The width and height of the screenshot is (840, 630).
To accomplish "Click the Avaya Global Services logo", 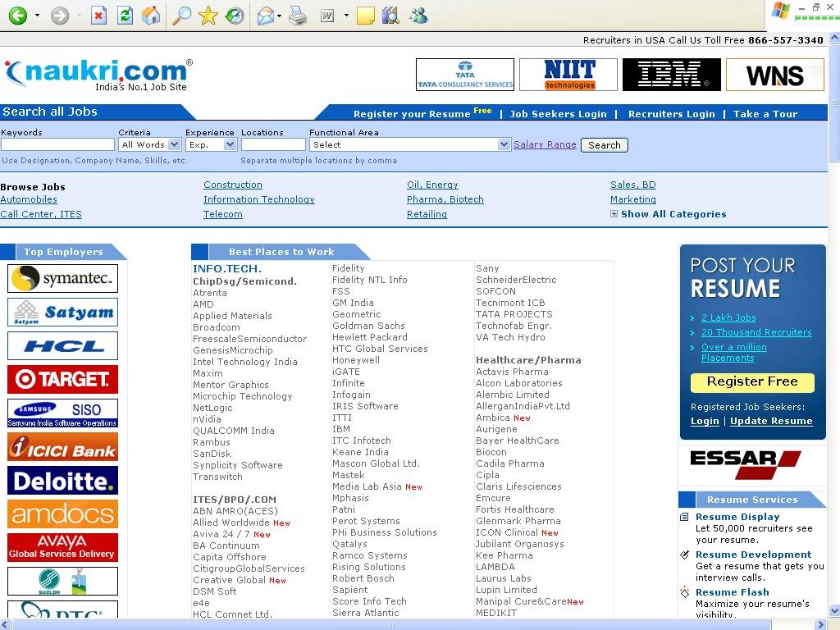I will [x=62, y=547].
